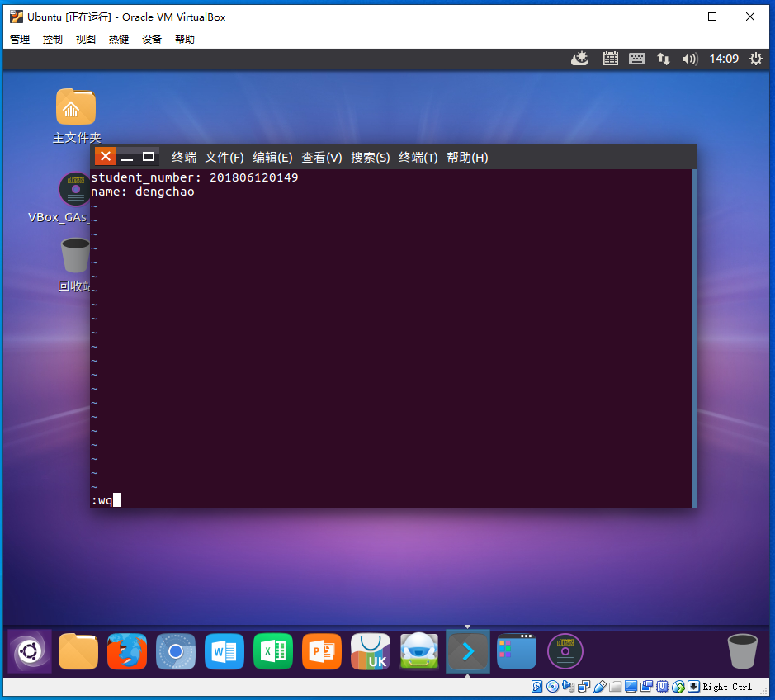Open terminal 编辑(E) menu

(x=273, y=157)
